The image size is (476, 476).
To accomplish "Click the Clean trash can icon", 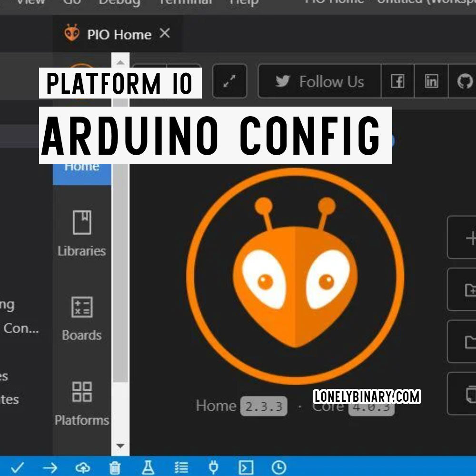I will (x=115, y=468).
